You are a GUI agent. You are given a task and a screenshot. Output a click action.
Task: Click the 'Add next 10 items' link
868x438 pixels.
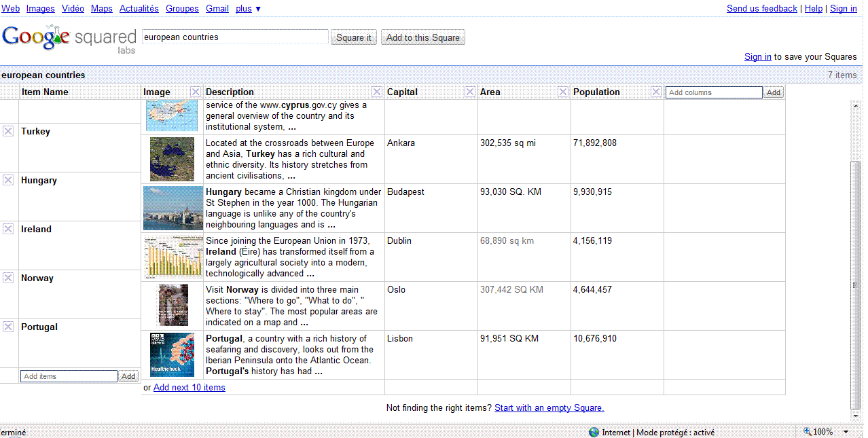point(189,388)
